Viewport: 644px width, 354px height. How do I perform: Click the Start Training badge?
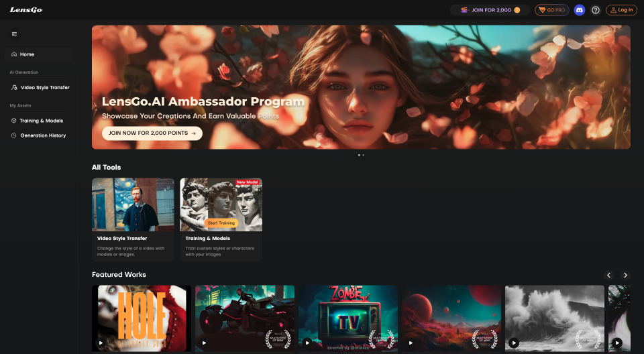221,223
